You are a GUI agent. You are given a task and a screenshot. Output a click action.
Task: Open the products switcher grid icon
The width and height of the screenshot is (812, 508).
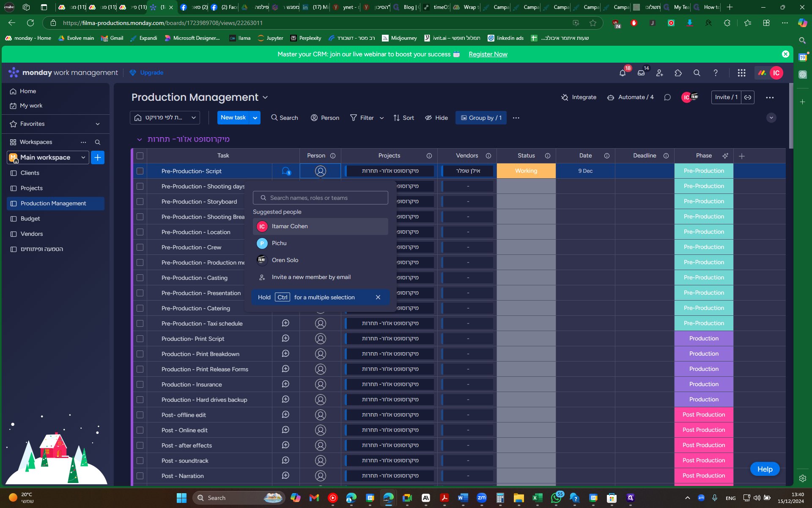(741, 73)
